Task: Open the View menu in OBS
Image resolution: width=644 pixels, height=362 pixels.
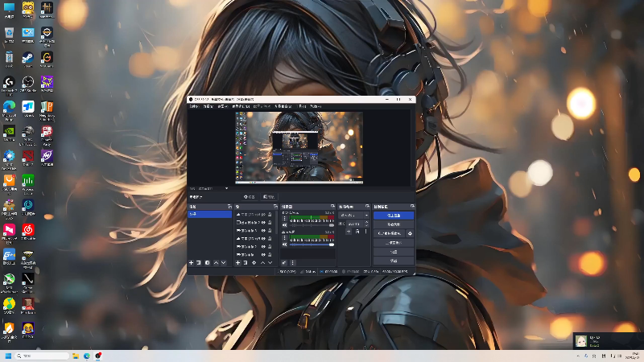Action: click(222, 106)
